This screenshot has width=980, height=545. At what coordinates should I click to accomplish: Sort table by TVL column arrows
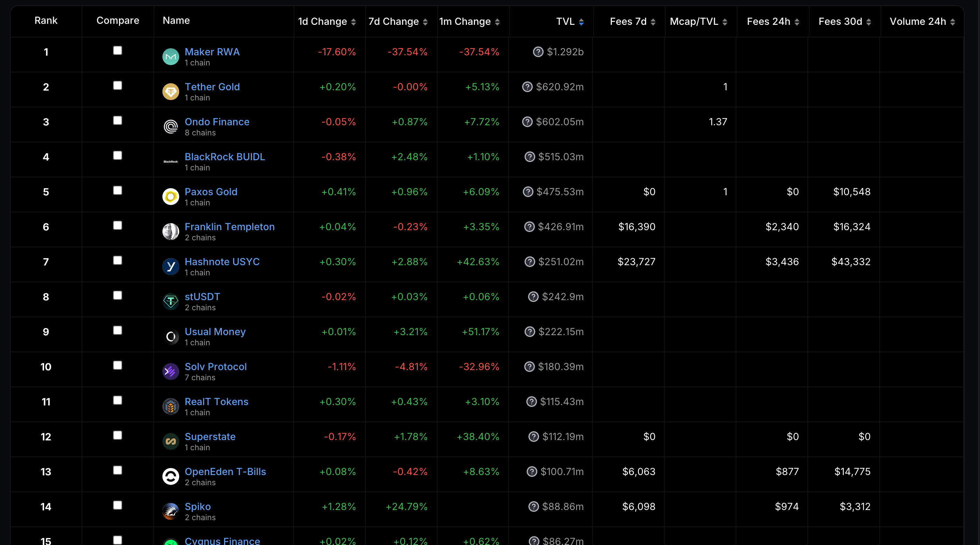581,22
